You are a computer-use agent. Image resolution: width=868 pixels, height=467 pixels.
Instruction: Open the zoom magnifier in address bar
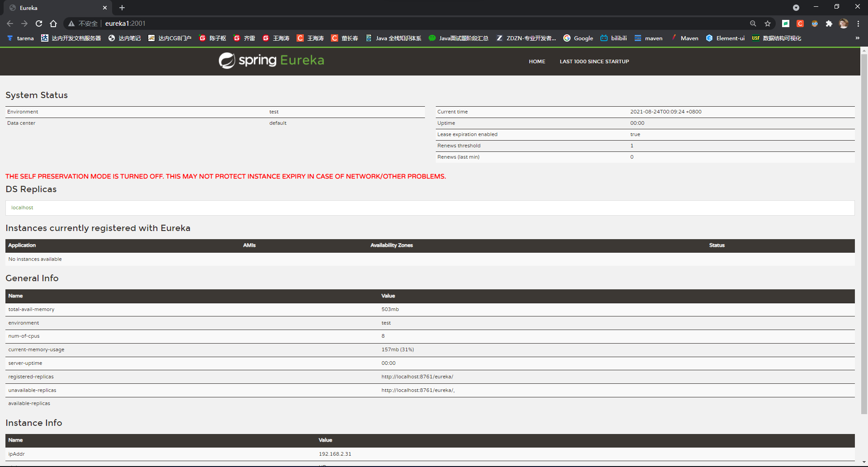point(753,24)
